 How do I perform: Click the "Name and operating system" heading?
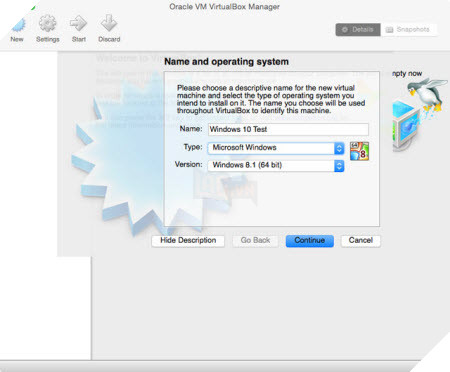pos(226,62)
